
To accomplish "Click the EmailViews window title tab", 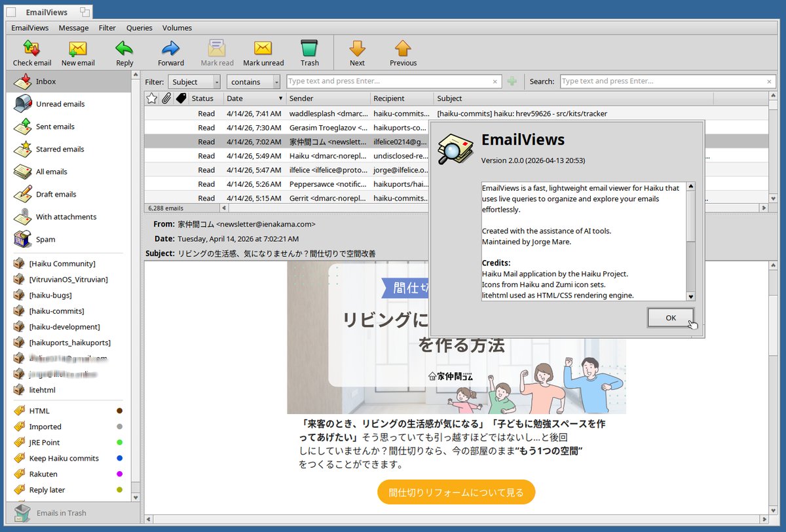I will (x=49, y=12).
